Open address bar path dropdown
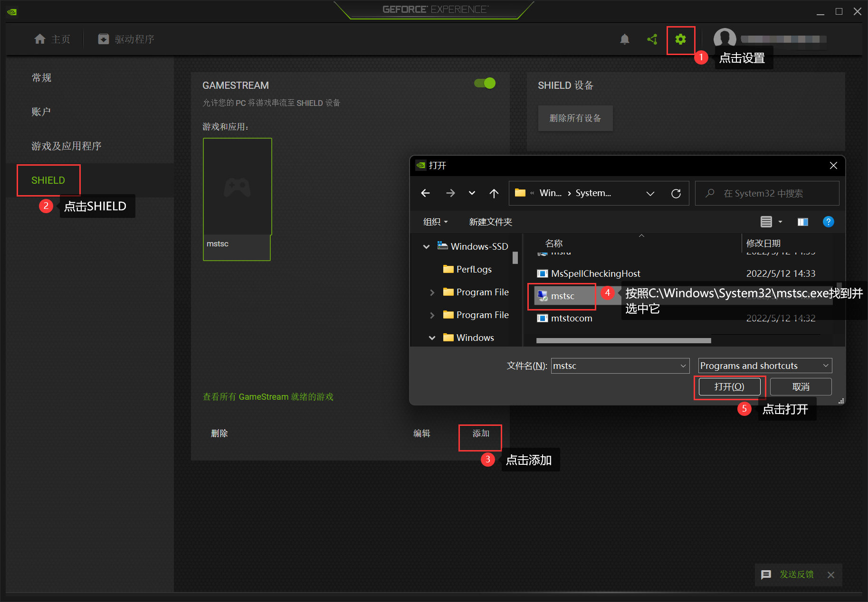The width and height of the screenshot is (868, 602). (650, 193)
